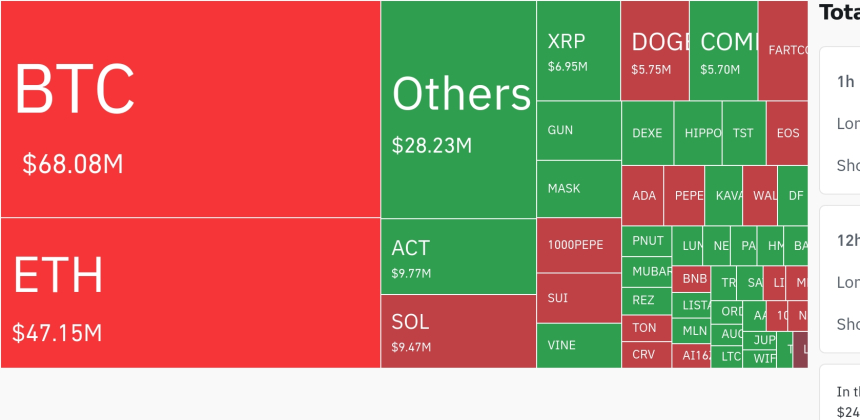
Task: Select the ACT $9.77M tile
Action: coord(458,256)
